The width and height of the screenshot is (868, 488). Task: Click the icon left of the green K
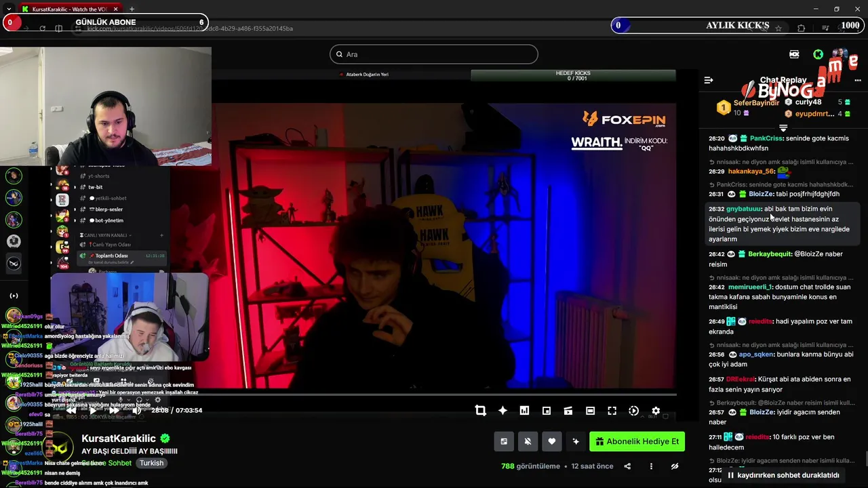tap(794, 54)
